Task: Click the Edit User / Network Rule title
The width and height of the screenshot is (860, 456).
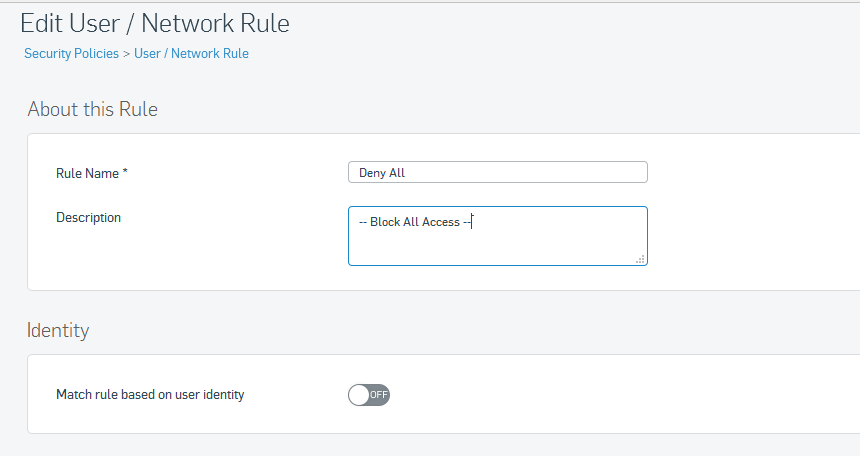Action: coord(155,23)
